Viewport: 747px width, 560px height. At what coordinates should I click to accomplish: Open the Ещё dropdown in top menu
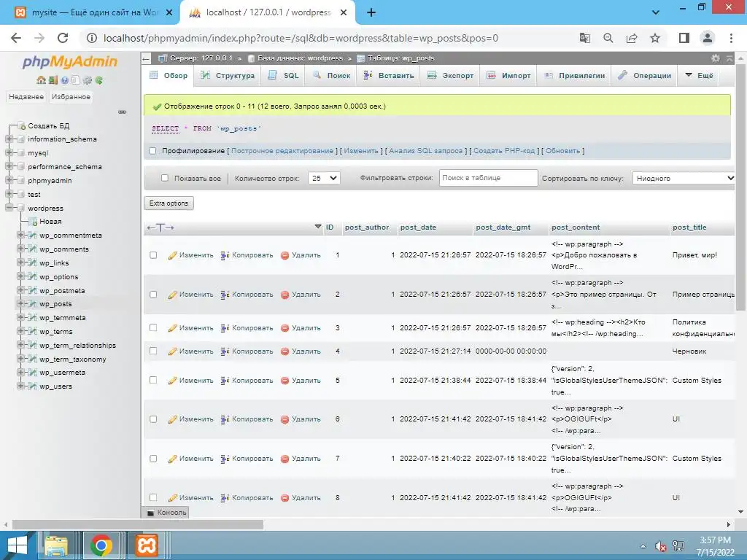[699, 75]
